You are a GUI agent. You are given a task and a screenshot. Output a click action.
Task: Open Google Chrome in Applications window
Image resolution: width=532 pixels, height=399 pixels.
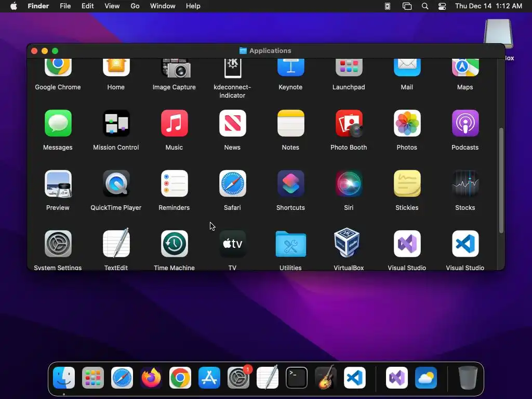pyautogui.click(x=58, y=67)
